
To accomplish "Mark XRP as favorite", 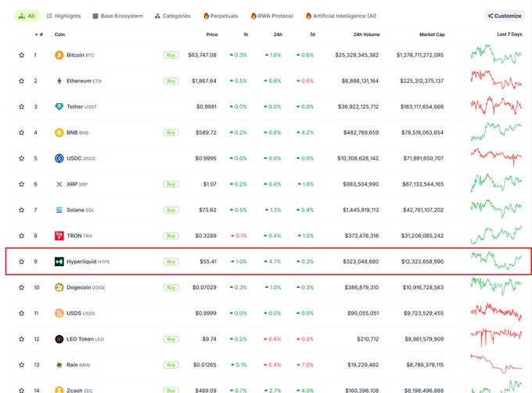I will pyautogui.click(x=21, y=184).
